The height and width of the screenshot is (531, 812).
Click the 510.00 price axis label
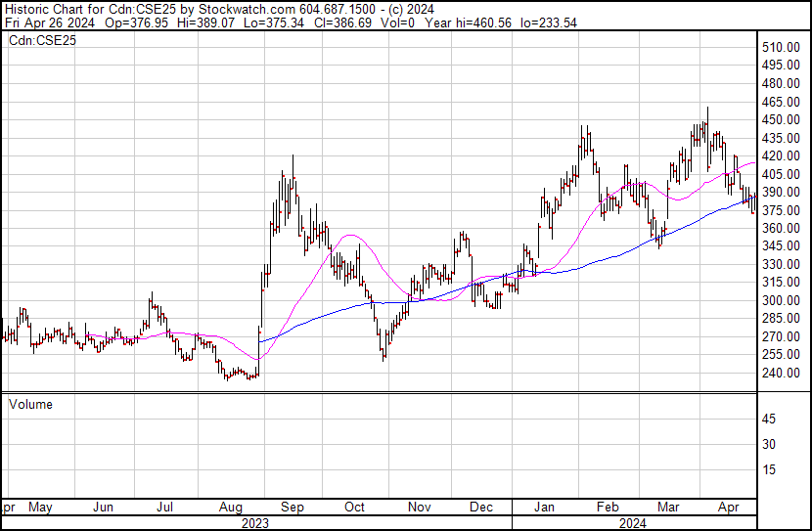coord(781,47)
